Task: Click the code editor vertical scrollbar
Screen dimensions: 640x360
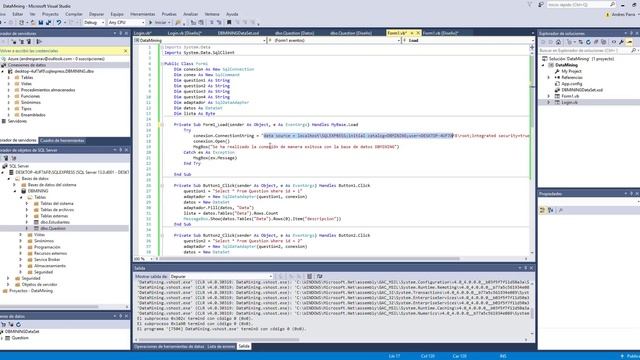Action: tap(532, 149)
